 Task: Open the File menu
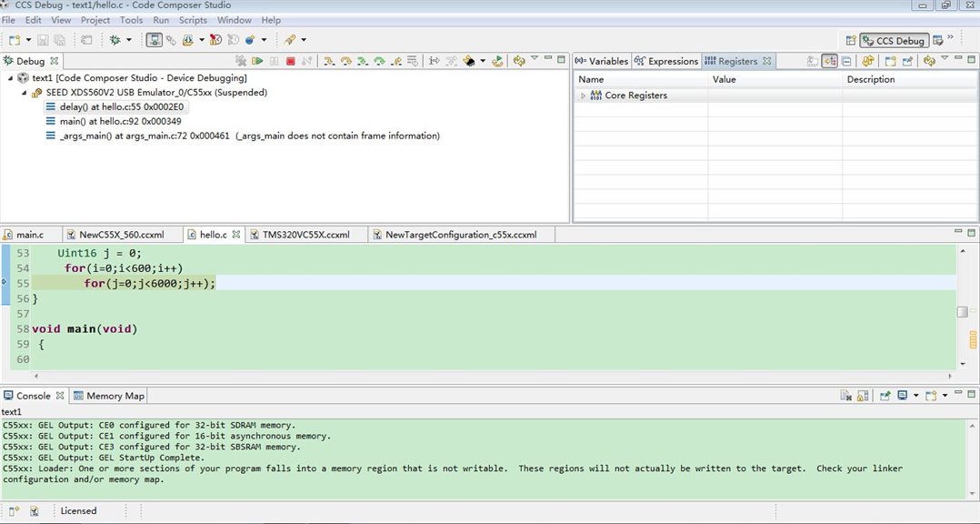pyautogui.click(x=8, y=20)
